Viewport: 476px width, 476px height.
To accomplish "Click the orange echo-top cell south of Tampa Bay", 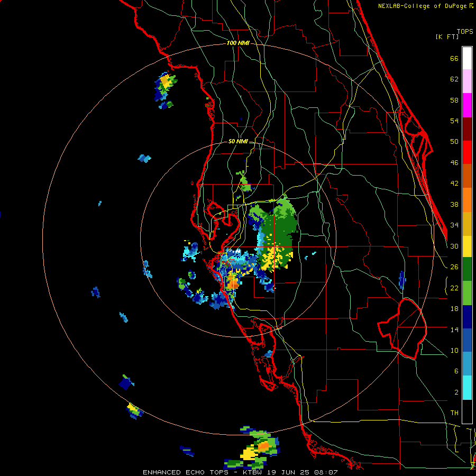I will pyautogui.click(x=233, y=283).
